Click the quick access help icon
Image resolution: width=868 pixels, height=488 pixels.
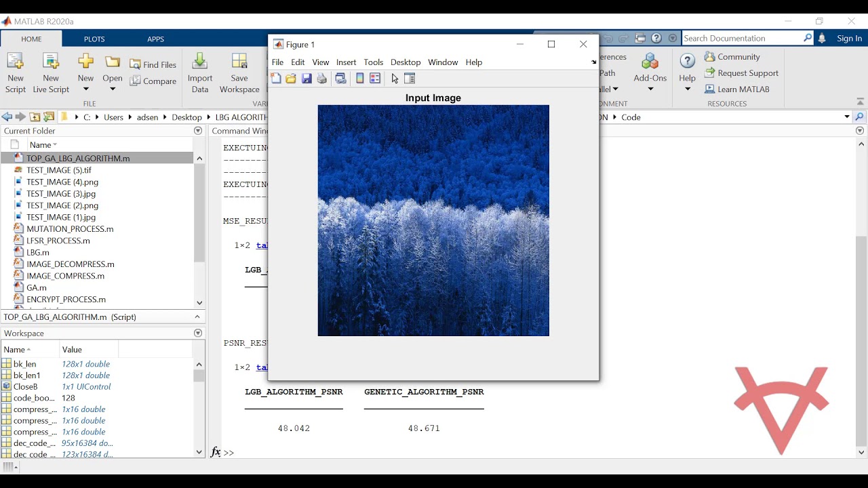pos(656,39)
